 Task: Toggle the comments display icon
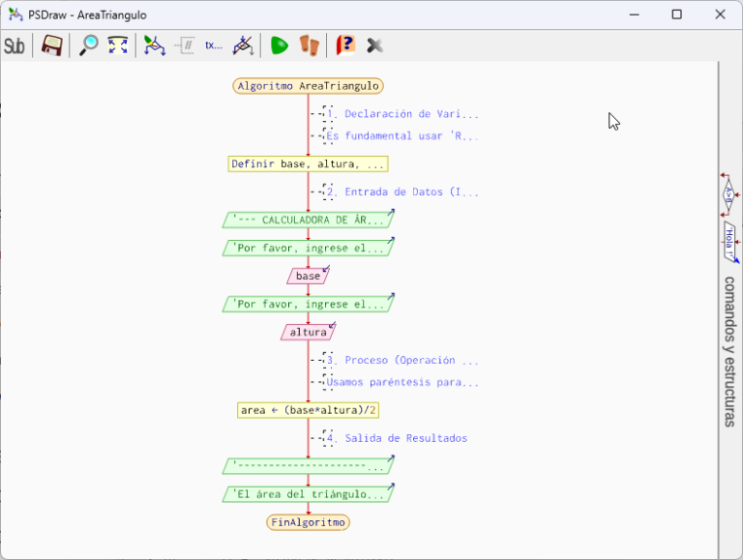coord(185,45)
